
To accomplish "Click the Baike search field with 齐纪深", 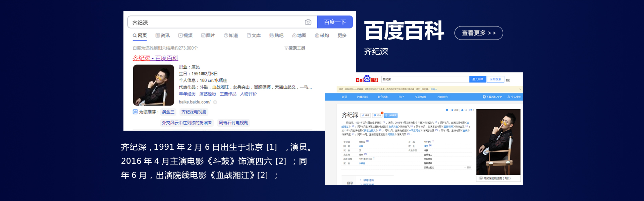I will 425,79.
